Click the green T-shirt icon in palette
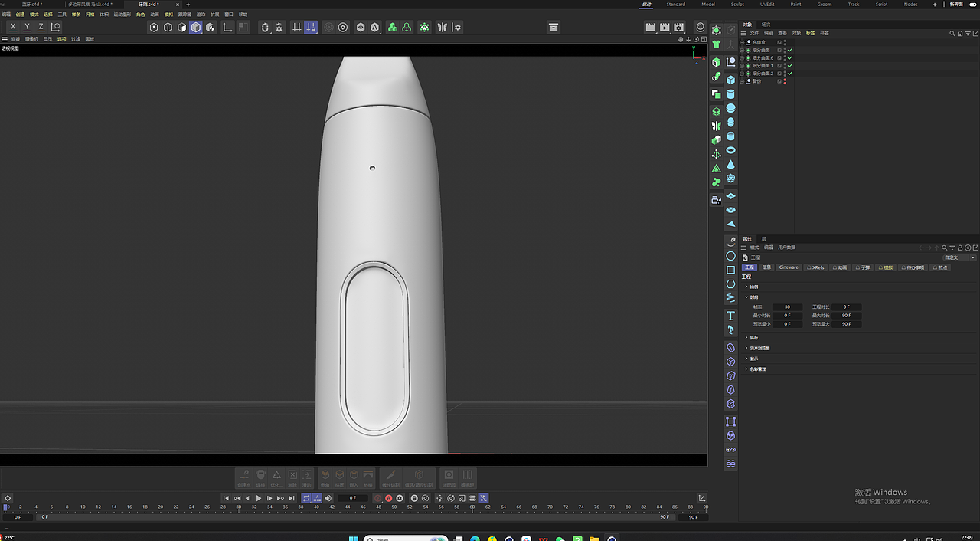This screenshot has width=980, height=541. (717, 44)
